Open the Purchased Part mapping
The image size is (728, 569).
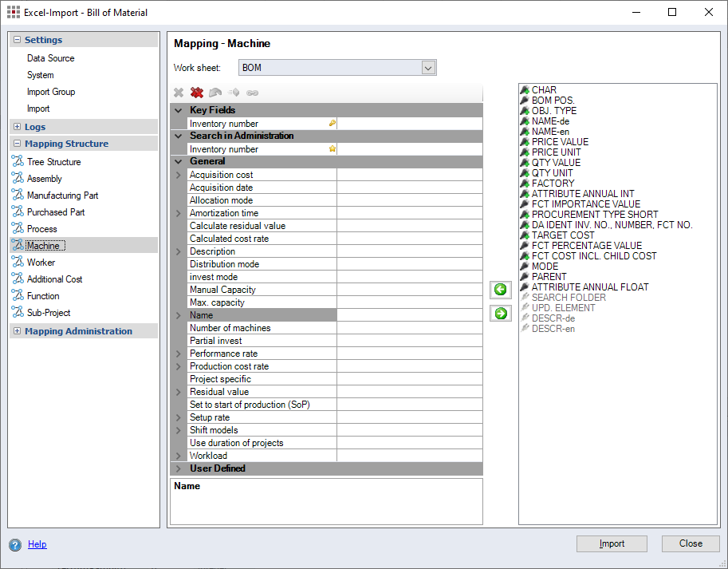pyautogui.click(x=57, y=212)
